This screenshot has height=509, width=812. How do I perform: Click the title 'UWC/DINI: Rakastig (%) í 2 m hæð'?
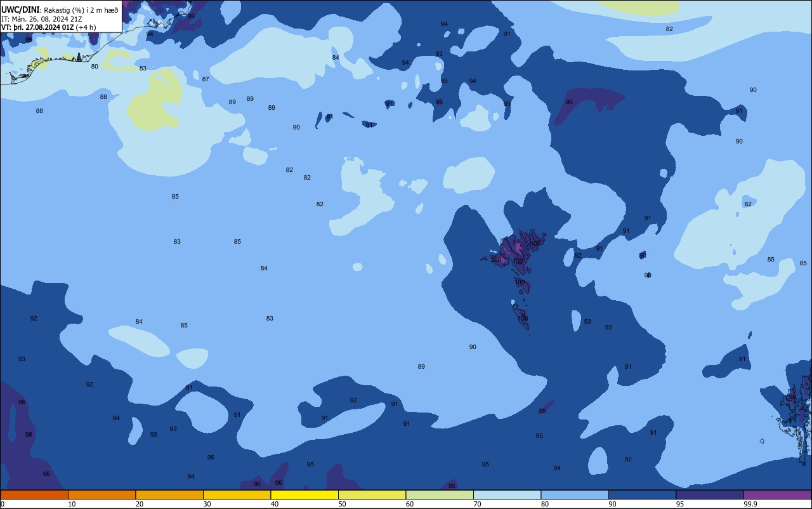pyautogui.click(x=60, y=10)
